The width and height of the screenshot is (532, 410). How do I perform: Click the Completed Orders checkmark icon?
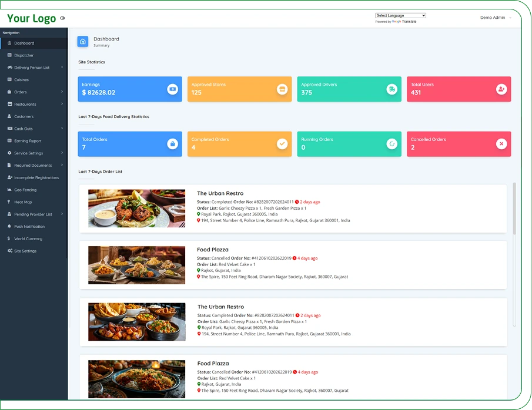point(282,144)
